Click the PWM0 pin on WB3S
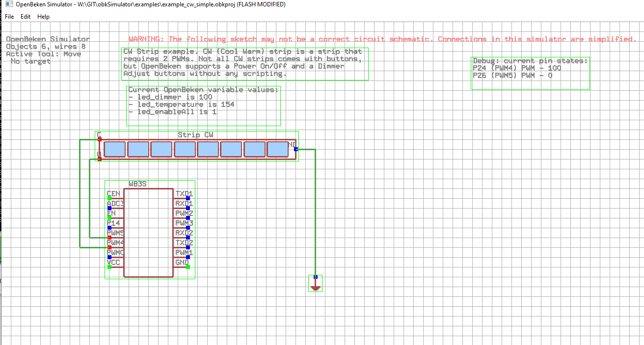 (109, 257)
